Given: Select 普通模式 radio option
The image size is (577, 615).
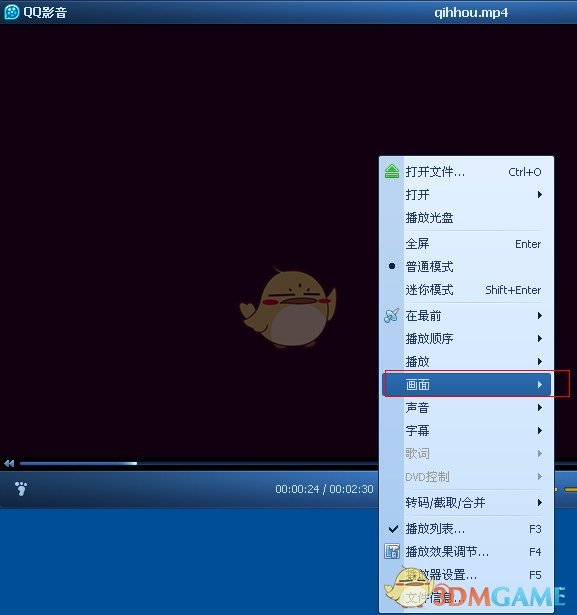Looking at the screenshot, I should point(467,267).
